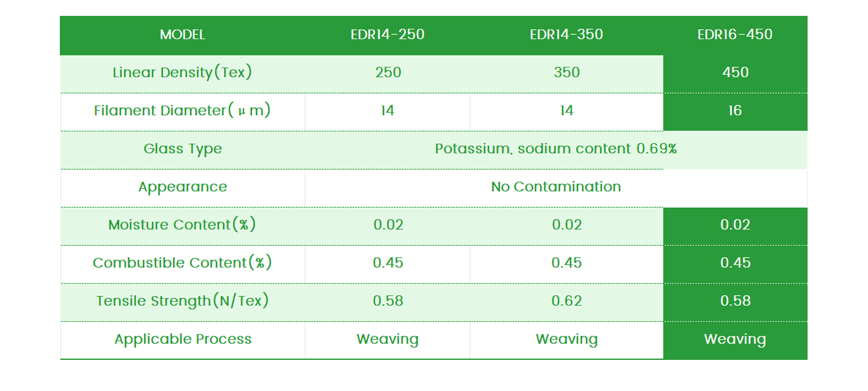Click Weaving under EDR14-250 column
The width and height of the screenshot is (868, 391).
[x=387, y=339]
